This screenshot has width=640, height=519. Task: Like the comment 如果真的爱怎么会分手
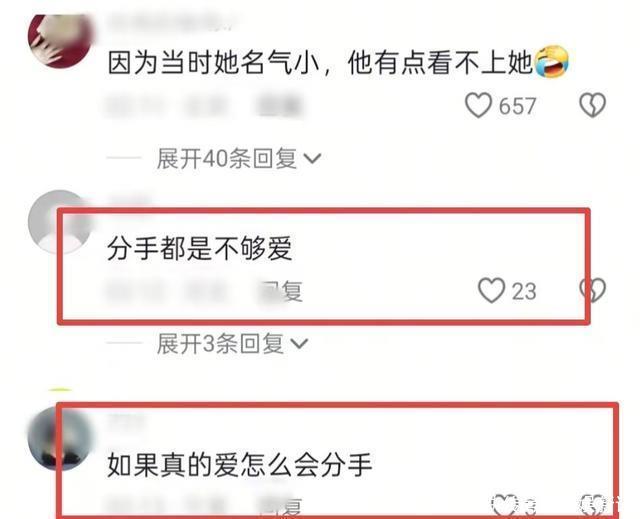tap(505, 506)
